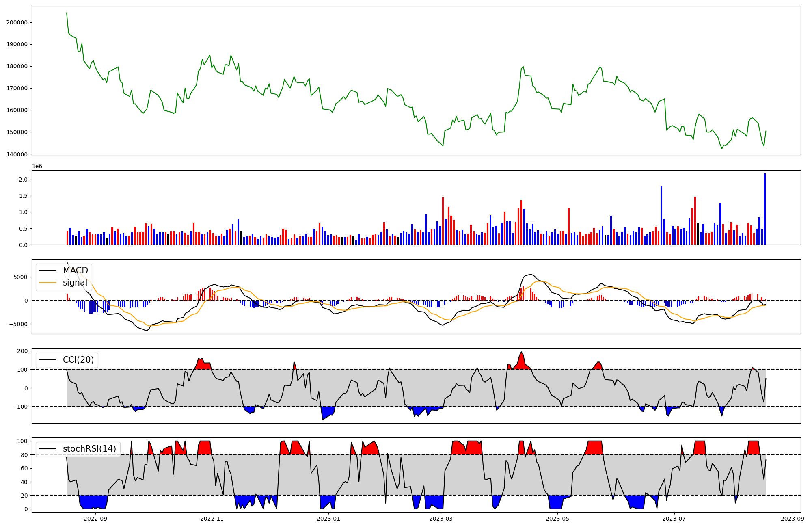Screen dimensions: 812x528
Task: Click the 2023-09 x-axis date label
Action: pos(793,519)
